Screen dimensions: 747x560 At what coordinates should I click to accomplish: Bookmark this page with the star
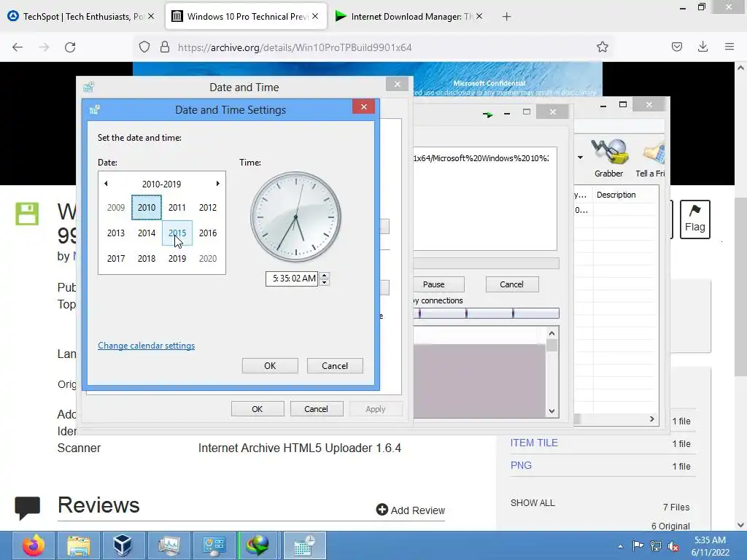[x=602, y=47]
